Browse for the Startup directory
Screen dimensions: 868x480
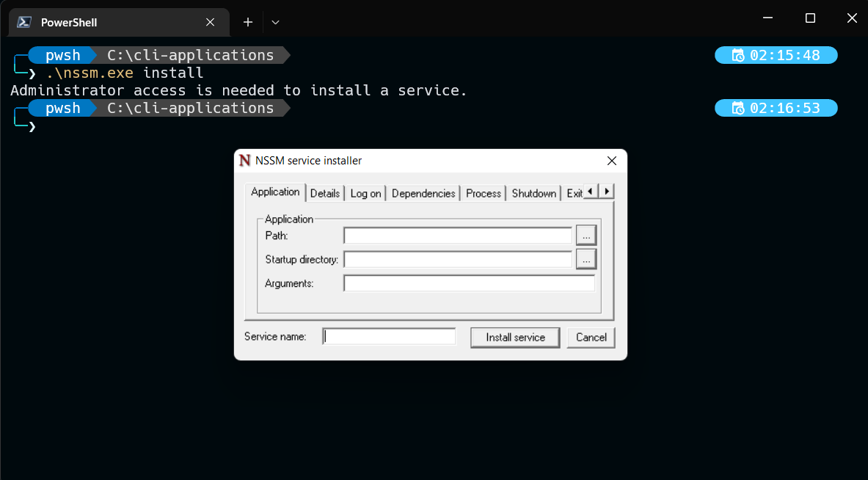tap(586, 259)
